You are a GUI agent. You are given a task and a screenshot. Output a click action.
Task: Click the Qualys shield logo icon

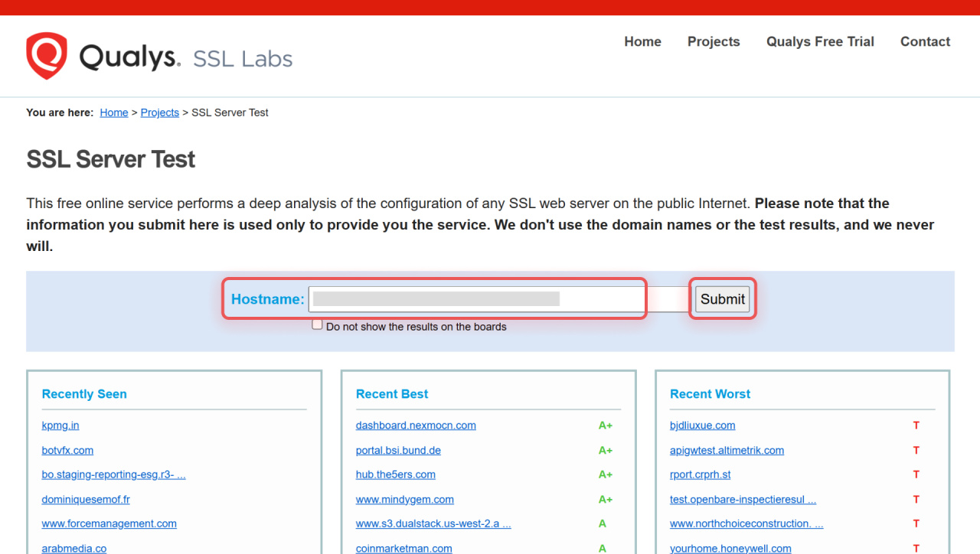[47, 56]
